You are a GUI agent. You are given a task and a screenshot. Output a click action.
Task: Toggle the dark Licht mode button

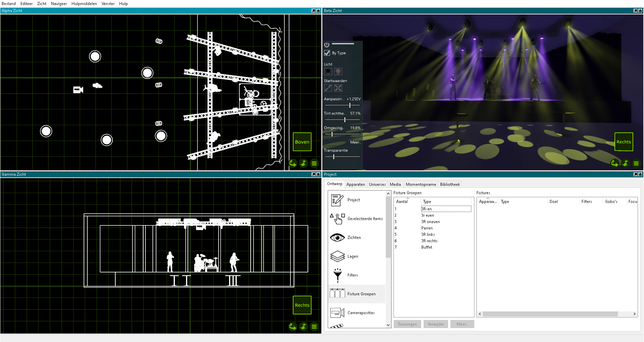tap(328, 72)
